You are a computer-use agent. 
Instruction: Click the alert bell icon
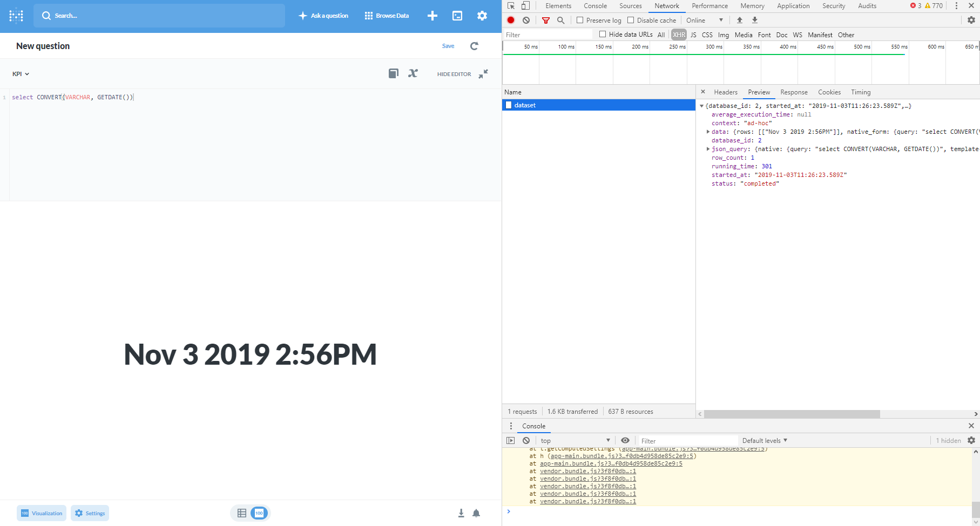pos(476,513)
